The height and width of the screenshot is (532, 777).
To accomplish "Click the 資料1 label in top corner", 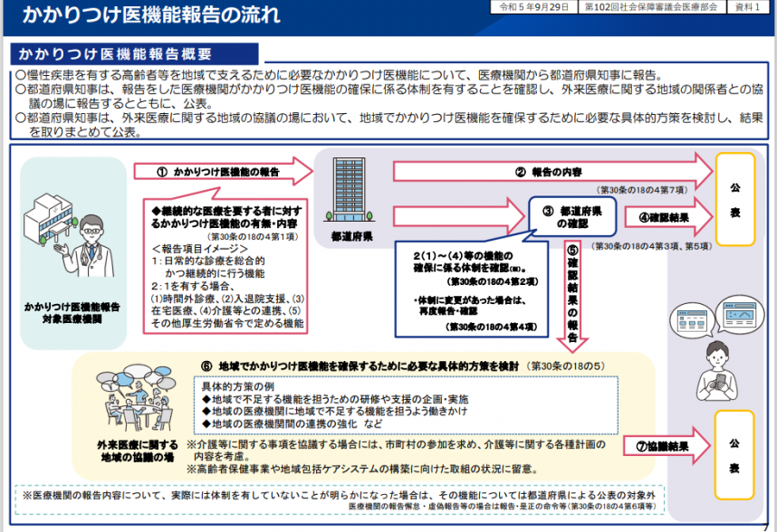I will click(748, 8).
